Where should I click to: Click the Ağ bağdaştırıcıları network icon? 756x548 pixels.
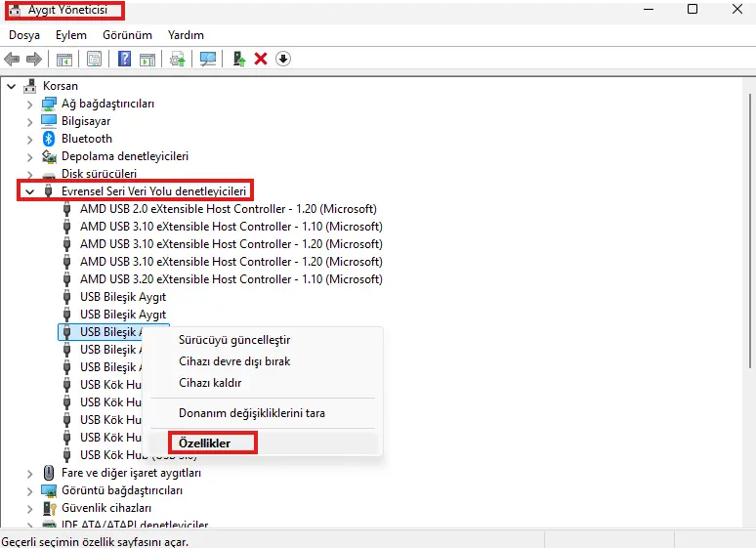pos(49,104)
